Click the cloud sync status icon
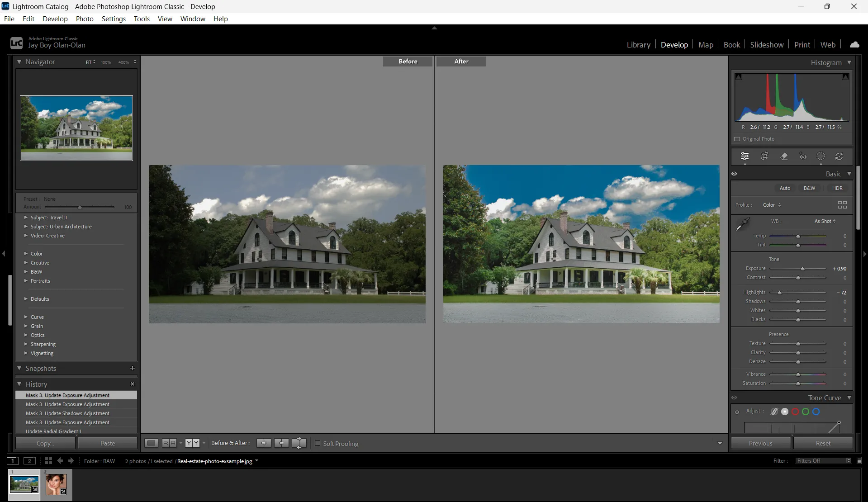The height and width of the screenshot is (502, 868). tap(854, 44)
